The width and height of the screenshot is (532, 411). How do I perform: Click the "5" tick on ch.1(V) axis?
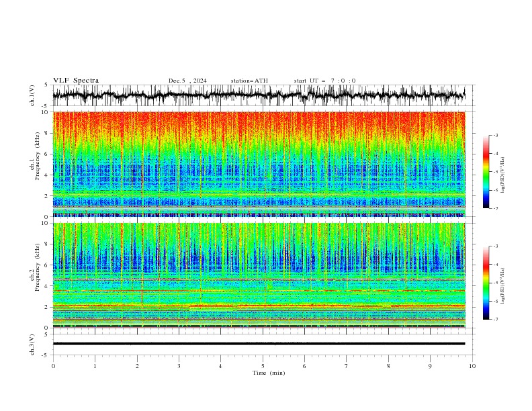(x=46, y=85)
